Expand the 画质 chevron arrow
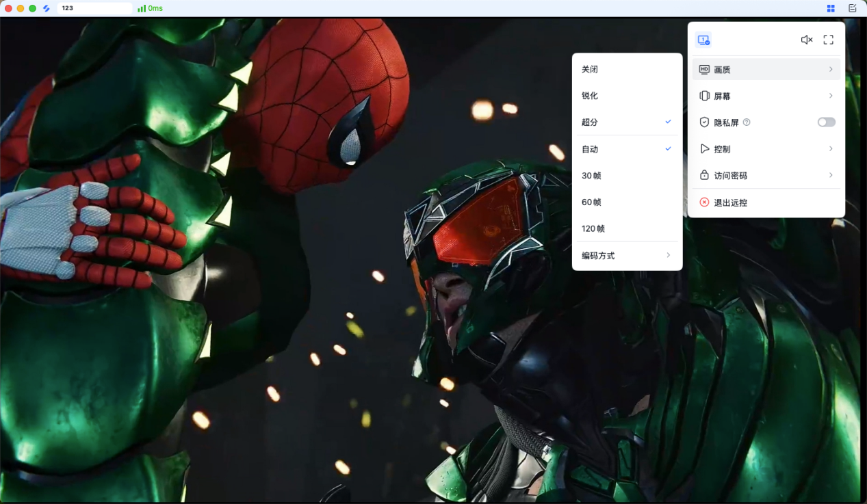 [x=831, y=69]
